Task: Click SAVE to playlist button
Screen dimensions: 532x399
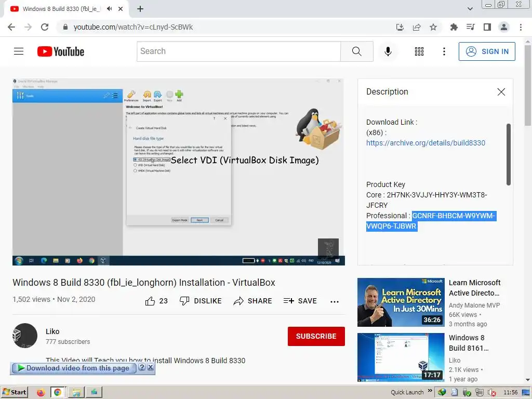Action: pos(300,301)
